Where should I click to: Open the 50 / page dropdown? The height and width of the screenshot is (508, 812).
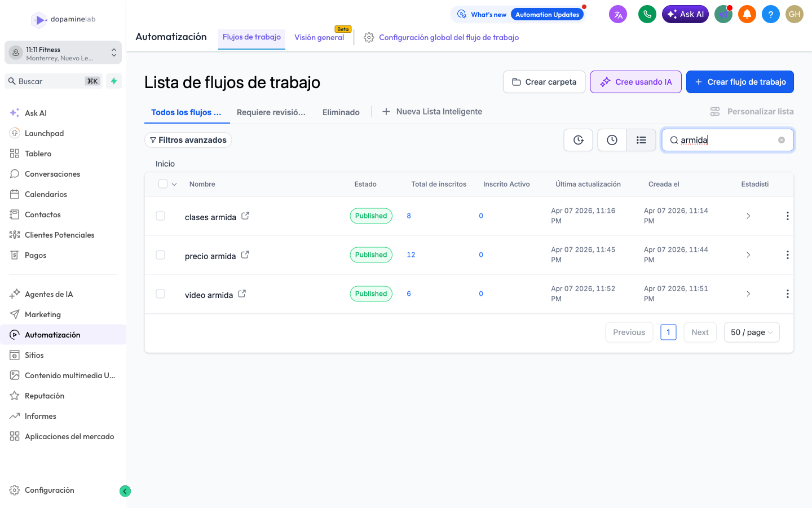click(752, 332)
